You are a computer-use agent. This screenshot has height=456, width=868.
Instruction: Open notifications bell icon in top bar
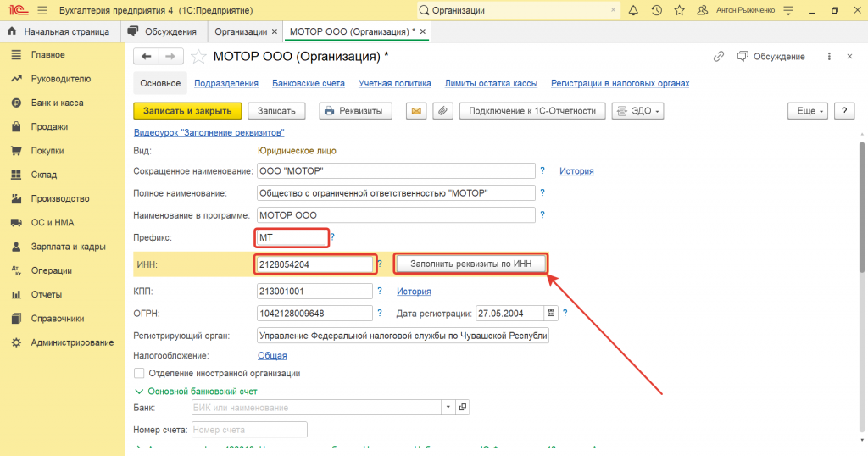[633, 10]
